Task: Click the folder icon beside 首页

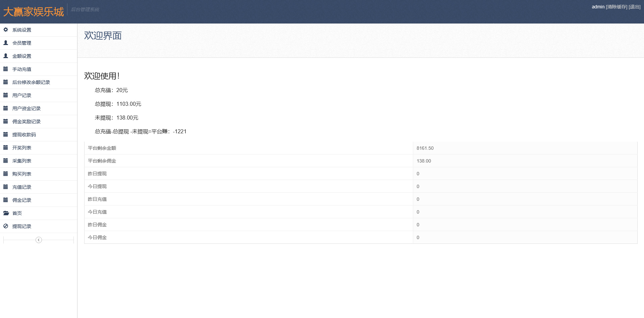Action: 6,213
